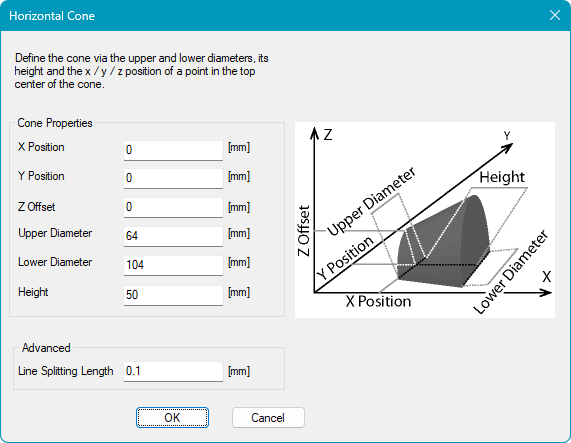571x443 pixels.
Task: Click the 'Advanced' group title
Action: [46, 348]
